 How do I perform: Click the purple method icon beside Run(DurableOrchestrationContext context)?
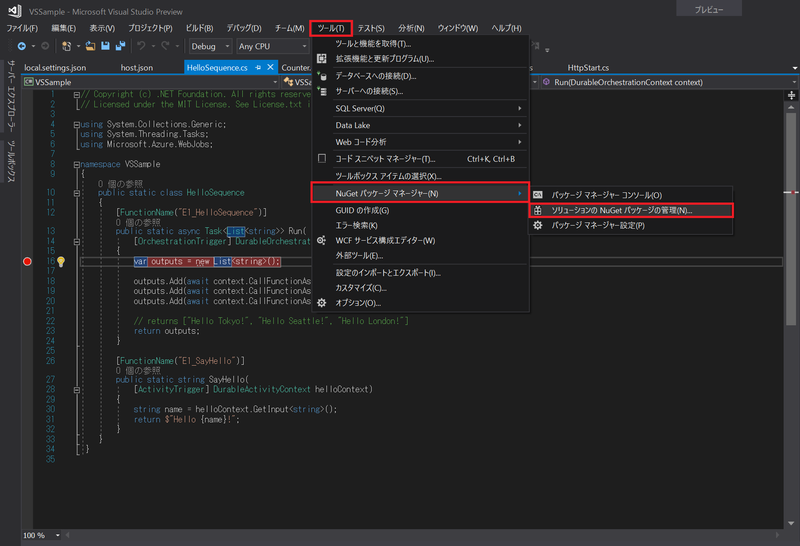(546, 82)
